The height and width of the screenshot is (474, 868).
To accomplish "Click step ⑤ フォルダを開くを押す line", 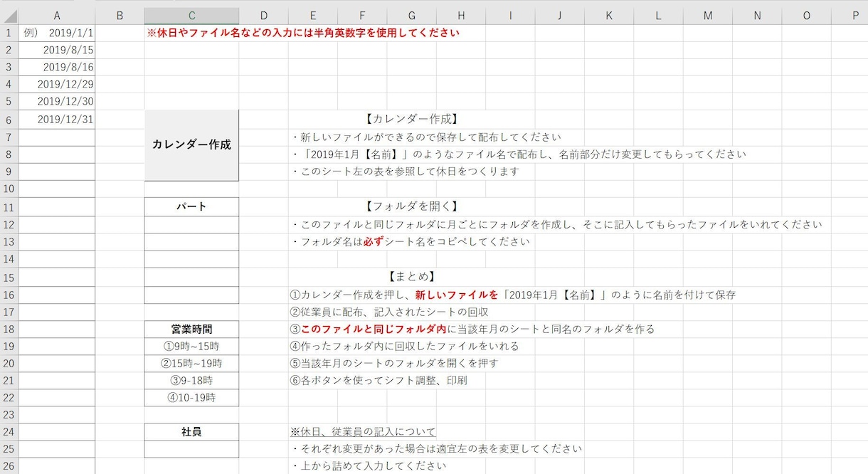I will click(x=393, y=363).
